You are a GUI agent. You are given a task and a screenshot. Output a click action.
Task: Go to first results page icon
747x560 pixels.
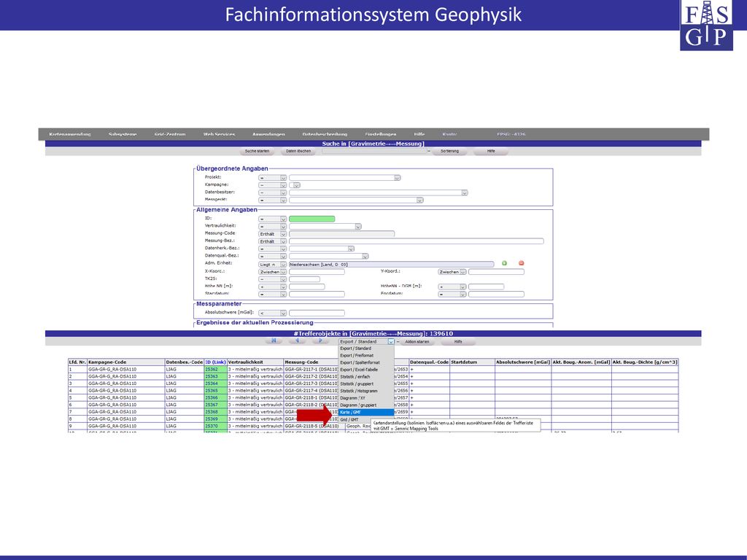[x=274, y=341]
